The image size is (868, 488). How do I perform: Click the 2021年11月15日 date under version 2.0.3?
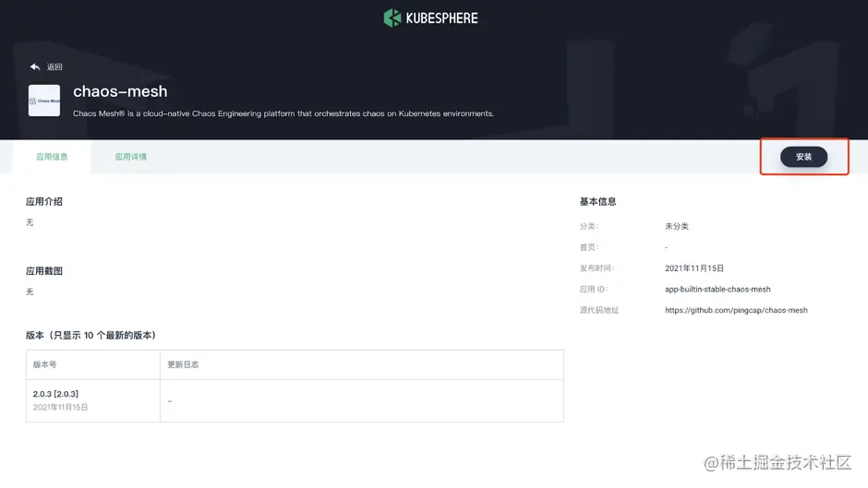(x=60, y=407)
